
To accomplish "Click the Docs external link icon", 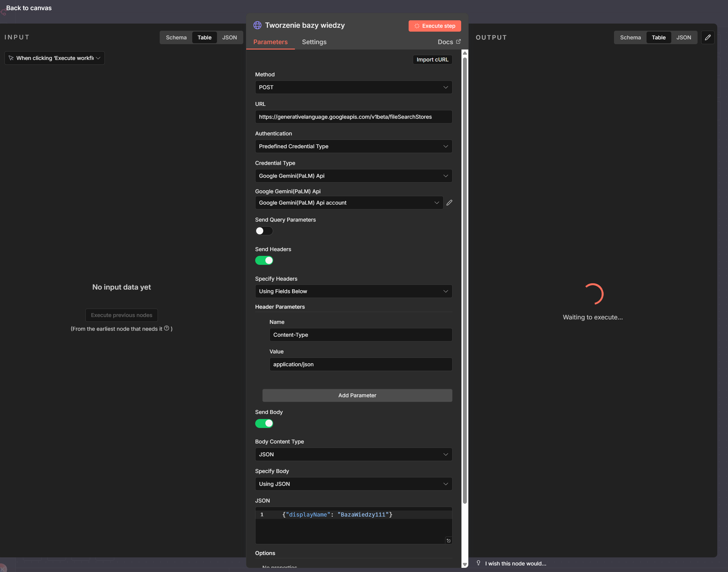I will coord(458,41).
